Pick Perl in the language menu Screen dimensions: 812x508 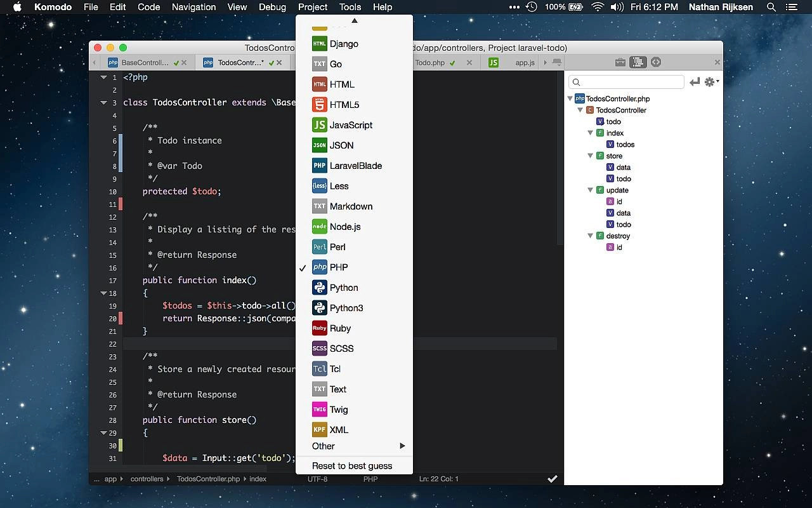354,247
